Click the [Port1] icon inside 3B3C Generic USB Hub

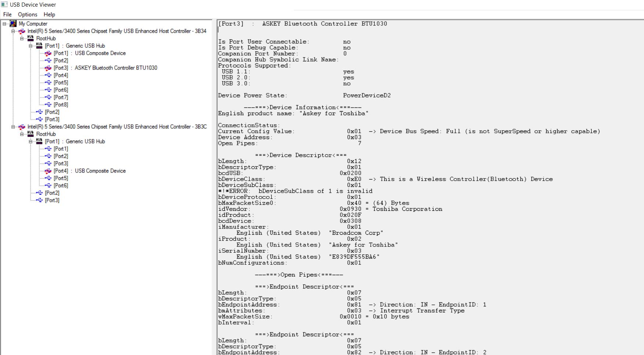click(x=48, y=149)
